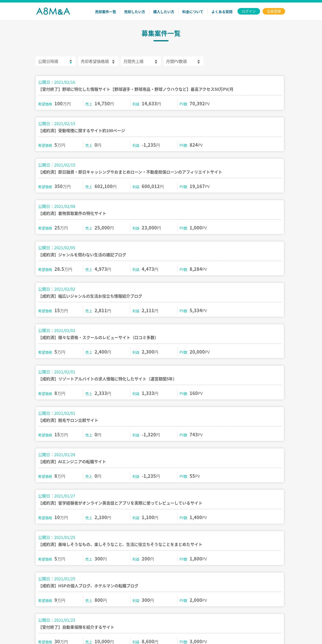Click the 利益 -1,320円 value
Screen dimensions: 322x644
(x=146, y=435)
